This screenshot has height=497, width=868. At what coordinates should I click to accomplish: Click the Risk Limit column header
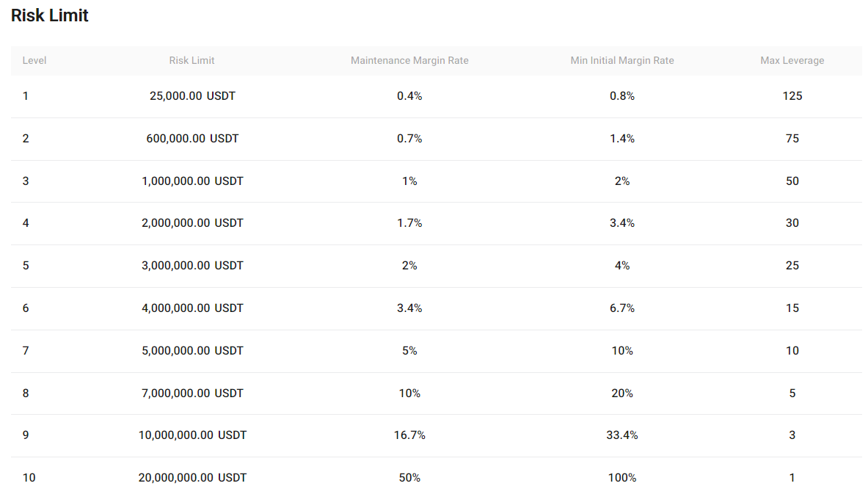(x=192, y=60)
